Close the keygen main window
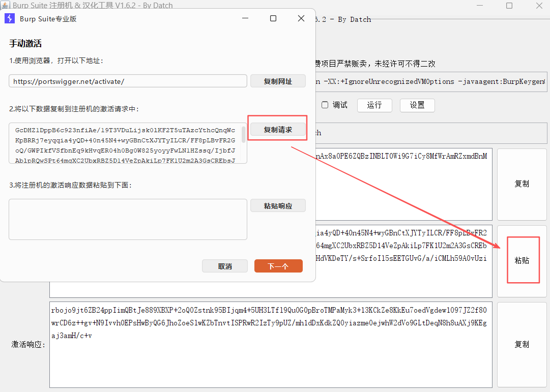550x392 pixels. (539, 6)
